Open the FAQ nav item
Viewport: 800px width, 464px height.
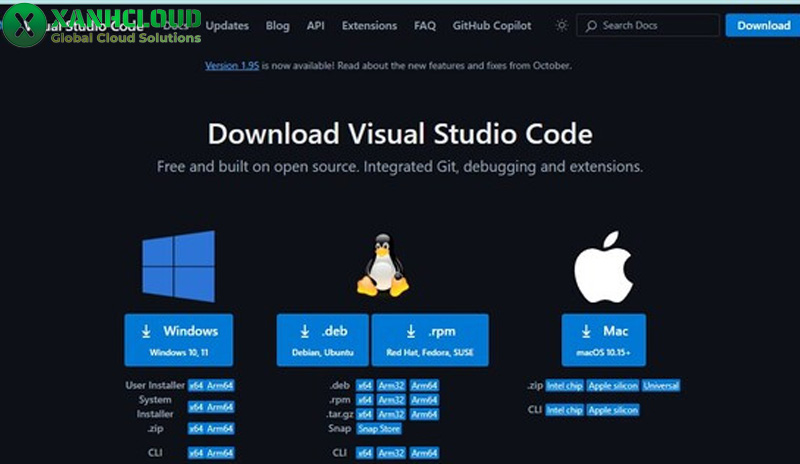(425, 26)
